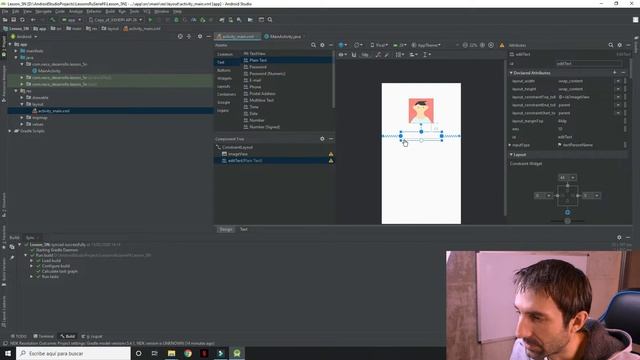Select the Buttons palette category
The width and height of the screenshot is (640, 360).
pos(224,70)
